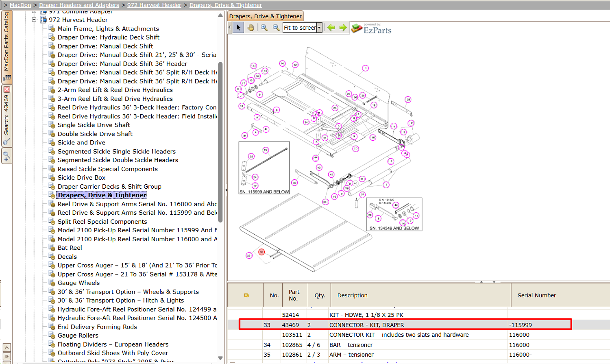Select part number 103511 in the parts table
Viewport: 610px width, 364px height.
[x=292, y=335]
